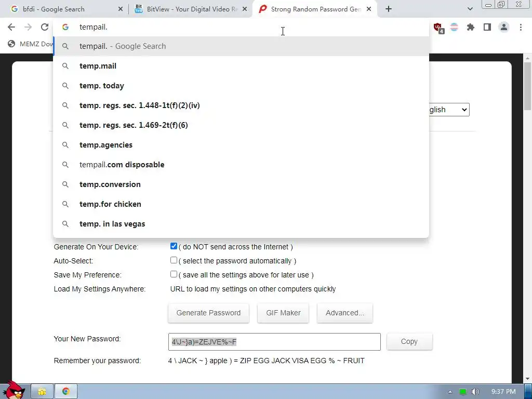The height and width of the screenshot is (399, 532).
Task: Select the Strong Random Password Generator tab
Action: [316, 9]
